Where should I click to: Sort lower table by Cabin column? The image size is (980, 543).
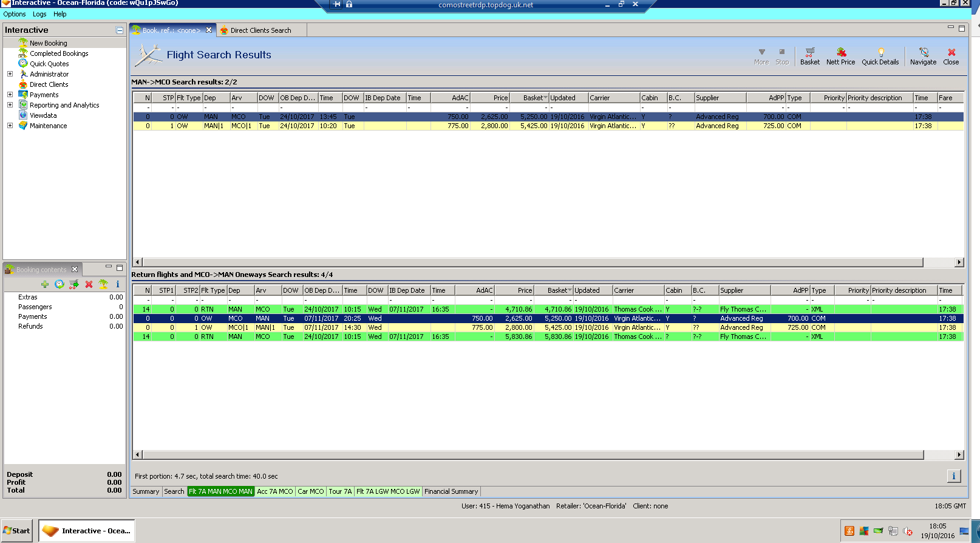pos(678,290)
